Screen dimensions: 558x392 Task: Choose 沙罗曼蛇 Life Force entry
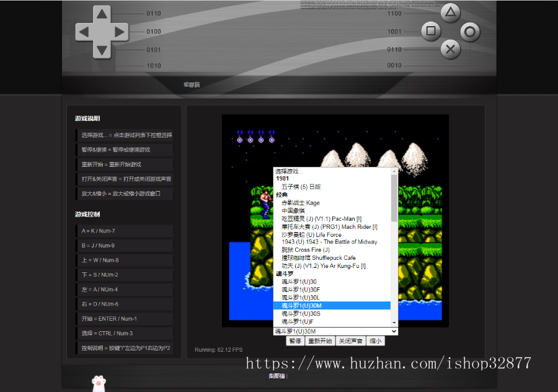tap(332, 234)
